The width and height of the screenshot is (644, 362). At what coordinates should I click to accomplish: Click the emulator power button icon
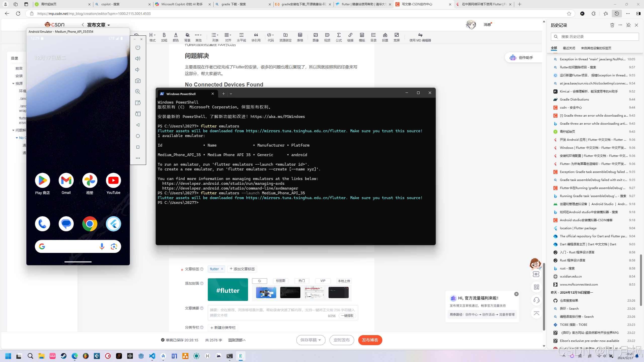[138, 48]
